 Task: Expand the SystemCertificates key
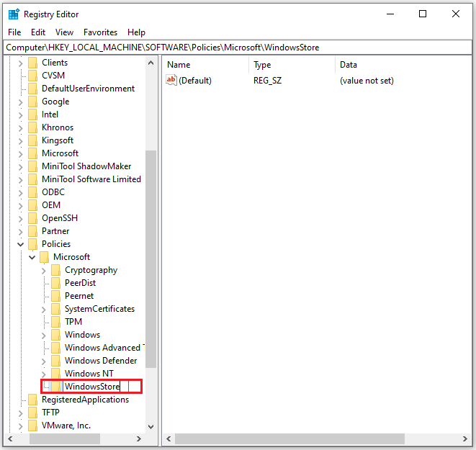point(43,310)
